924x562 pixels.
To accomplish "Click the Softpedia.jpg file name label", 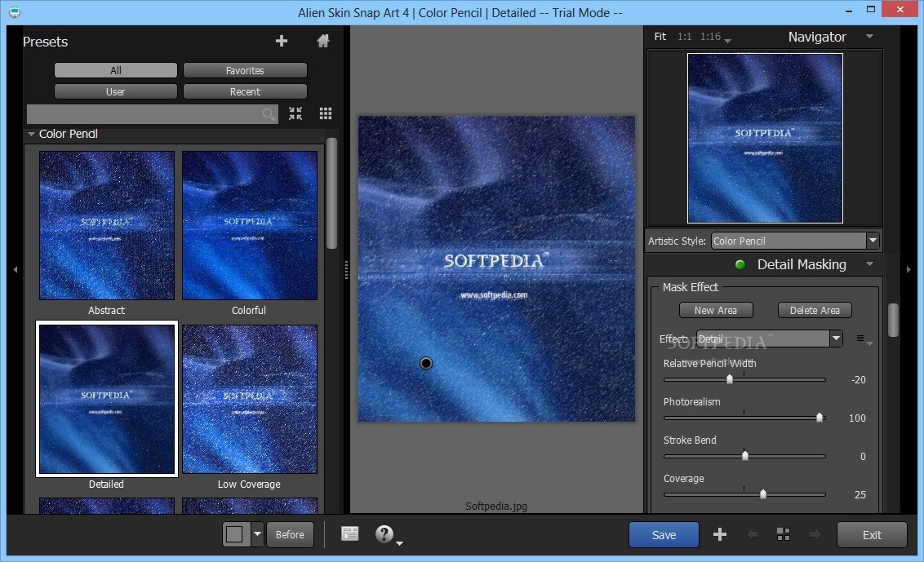I will coord(496,506).
